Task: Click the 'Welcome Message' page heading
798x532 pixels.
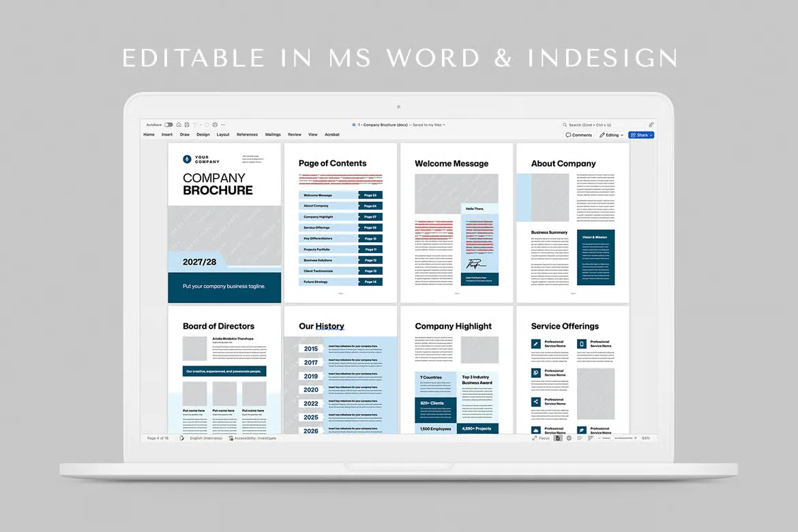Action: (x=452, y=164)
